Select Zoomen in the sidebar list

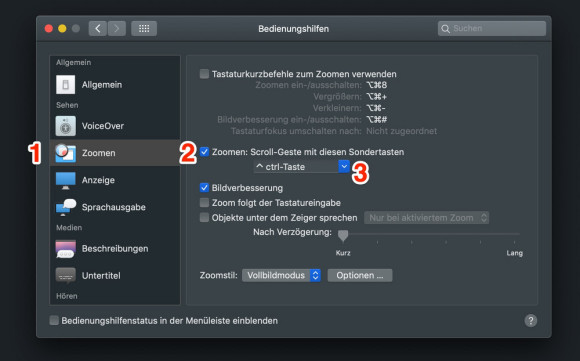[115, 153]
